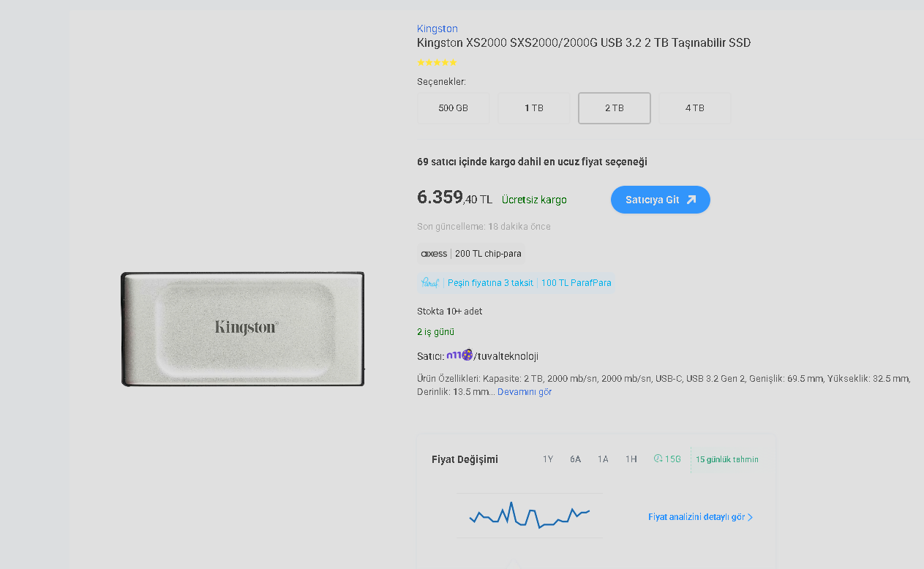Viewport: 924px width, 569px height.
Task: Switch price chart to 1A range
Action: tap(603, 459)
